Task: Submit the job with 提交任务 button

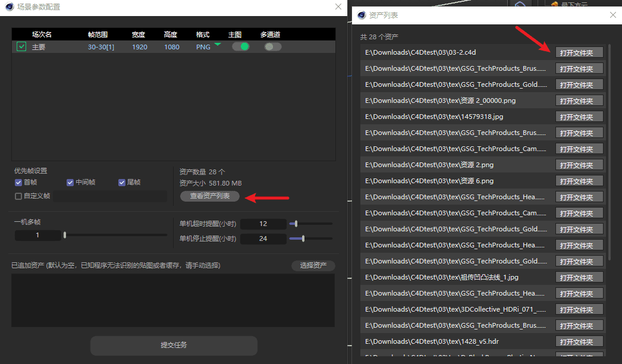Action: (x=174, y=346)
